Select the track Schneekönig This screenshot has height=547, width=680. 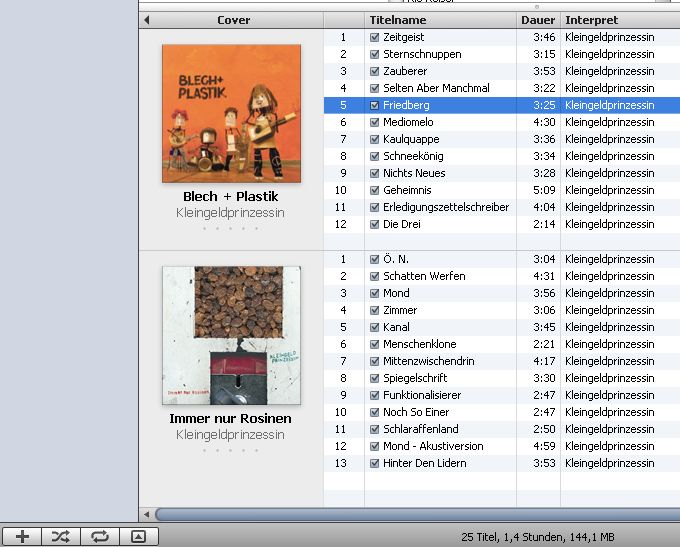click(413, 156)
